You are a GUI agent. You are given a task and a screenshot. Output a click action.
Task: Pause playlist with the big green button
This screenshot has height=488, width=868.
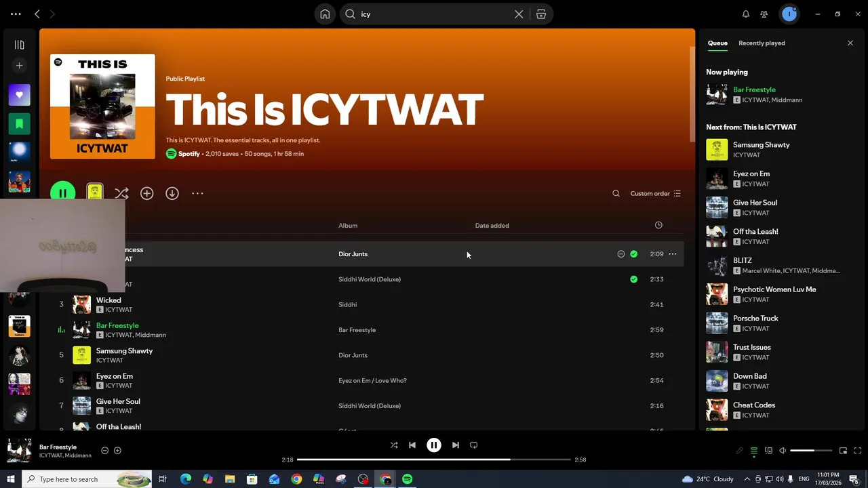point(62,193)
